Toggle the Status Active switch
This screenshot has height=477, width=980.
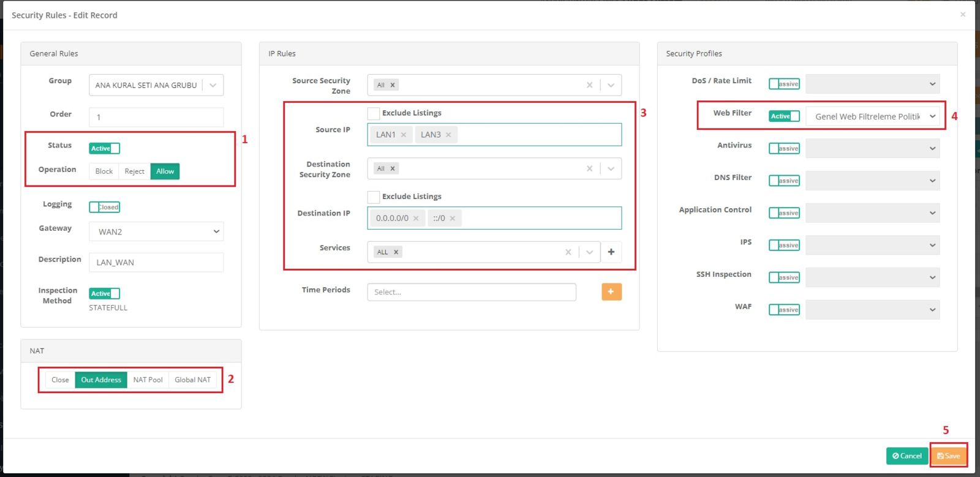[x=105, y=148]
